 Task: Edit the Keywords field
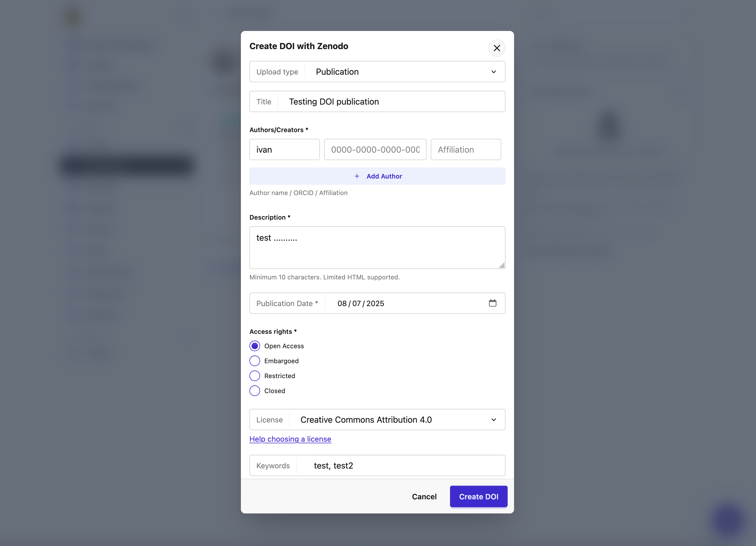[x=400, y=466]
